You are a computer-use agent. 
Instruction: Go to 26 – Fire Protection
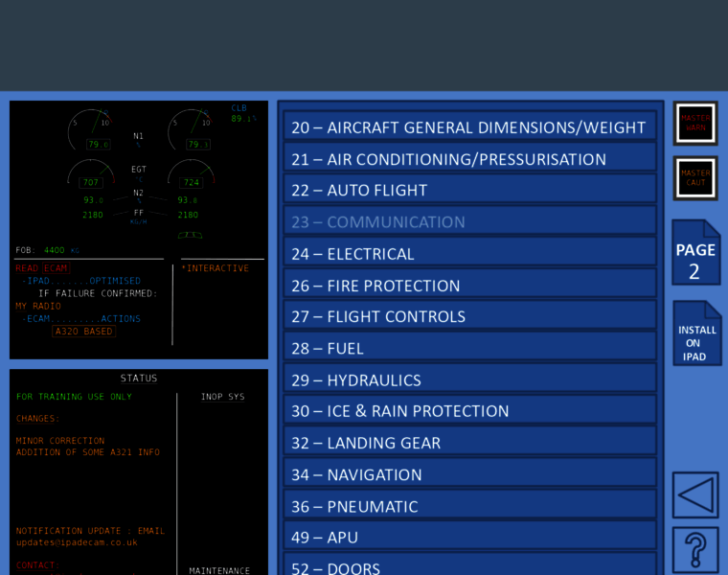point(469,286)
